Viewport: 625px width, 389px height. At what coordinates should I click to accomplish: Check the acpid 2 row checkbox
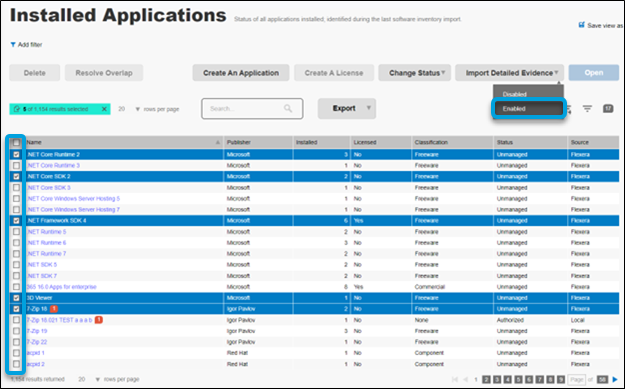click(x=16, y=364)
